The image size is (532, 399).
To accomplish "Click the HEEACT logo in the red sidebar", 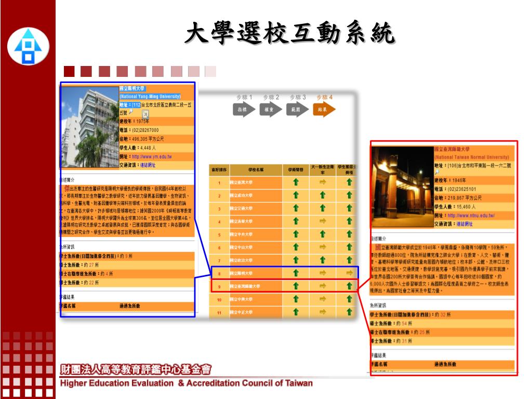I will point(28,46).
